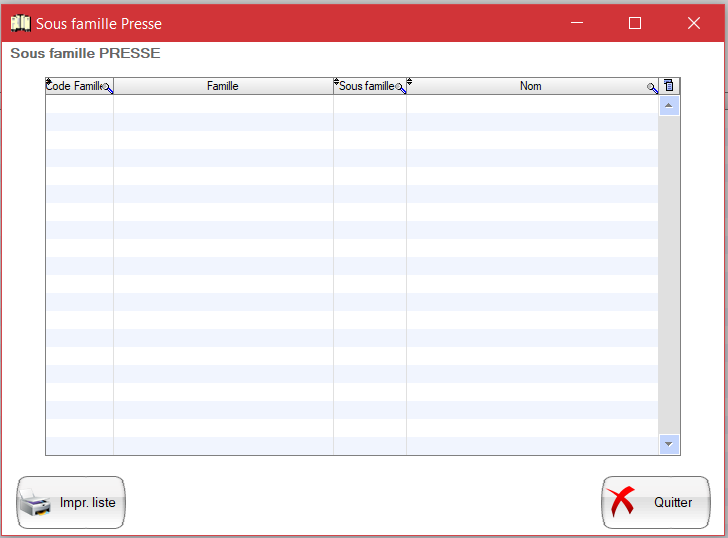Click the Code Famille sort arrow icon
728x538 pixels.
(x=48, y=82)
